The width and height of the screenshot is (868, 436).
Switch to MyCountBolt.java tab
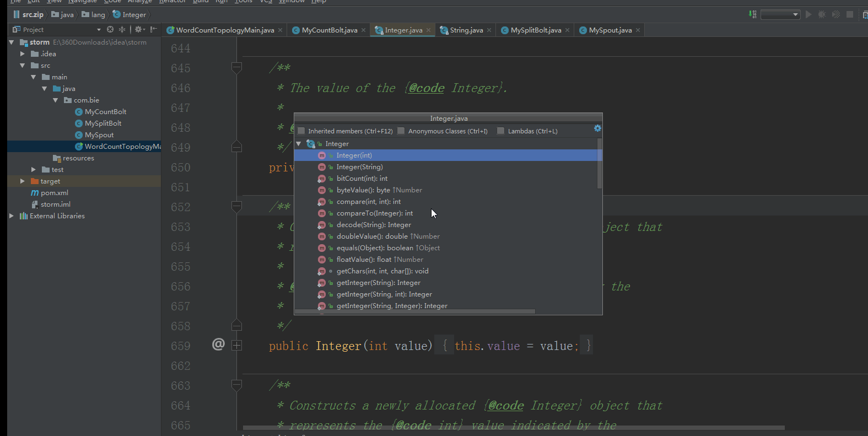(329, 30)
